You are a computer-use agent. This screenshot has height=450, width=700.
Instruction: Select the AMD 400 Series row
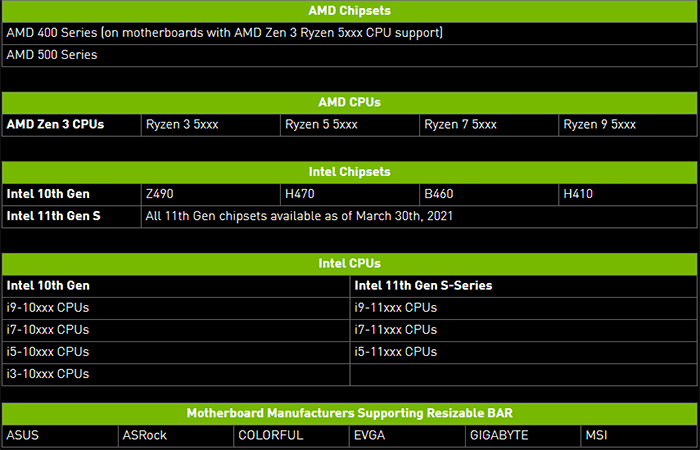pos(350,33)
